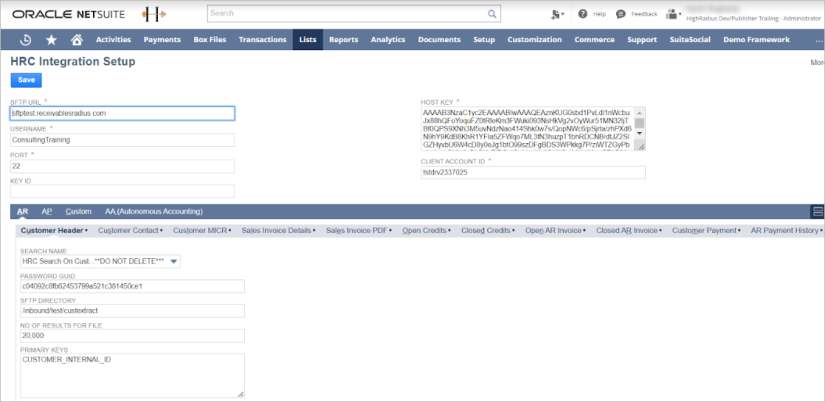Switch to Customer Contact tab
825x402 pixels.
pos(130,230)
